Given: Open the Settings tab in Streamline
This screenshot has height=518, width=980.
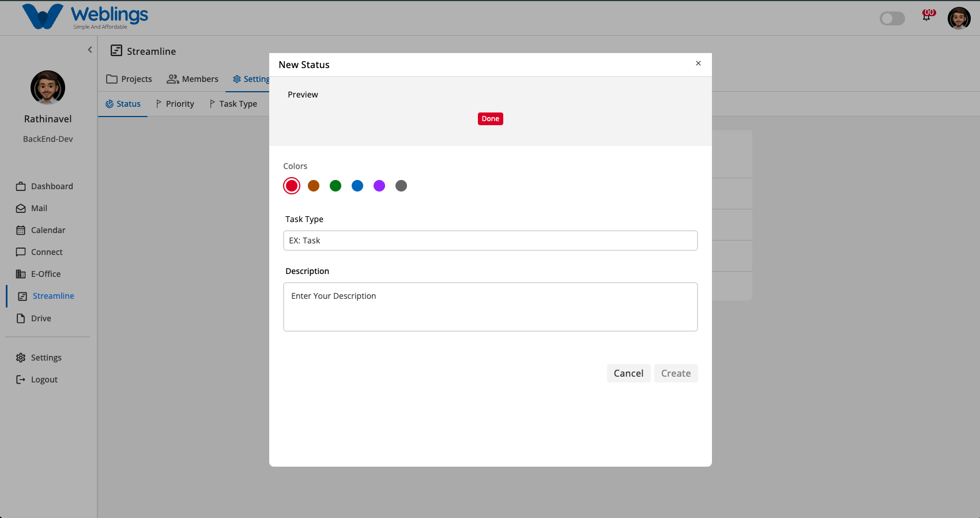Looking at the screenshot, I should pos(251,79).
